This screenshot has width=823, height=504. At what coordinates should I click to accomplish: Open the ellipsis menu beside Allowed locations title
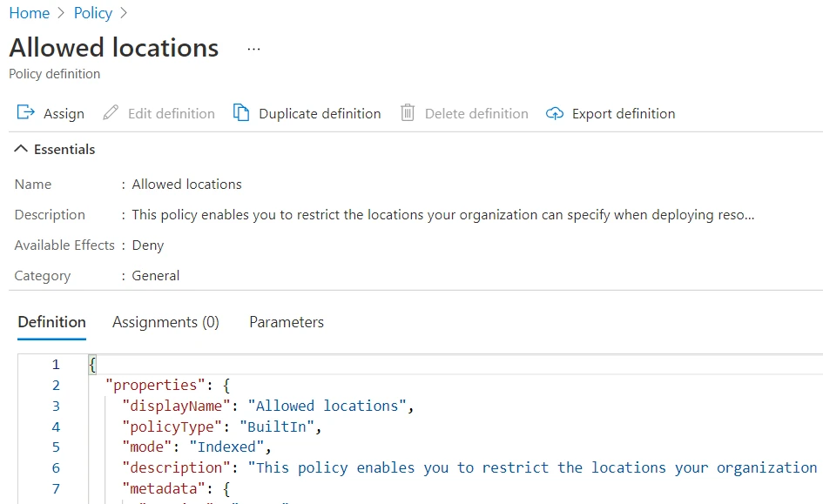253,50
